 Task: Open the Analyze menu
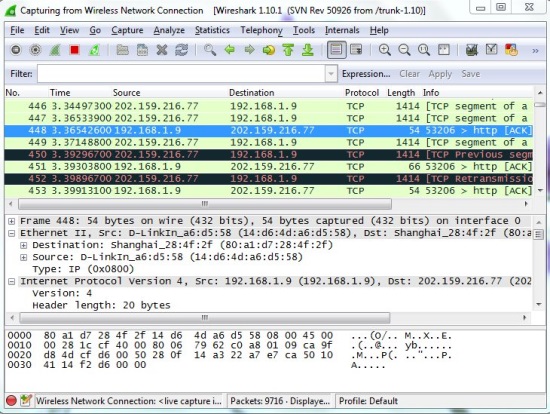[x=169, y=31]
